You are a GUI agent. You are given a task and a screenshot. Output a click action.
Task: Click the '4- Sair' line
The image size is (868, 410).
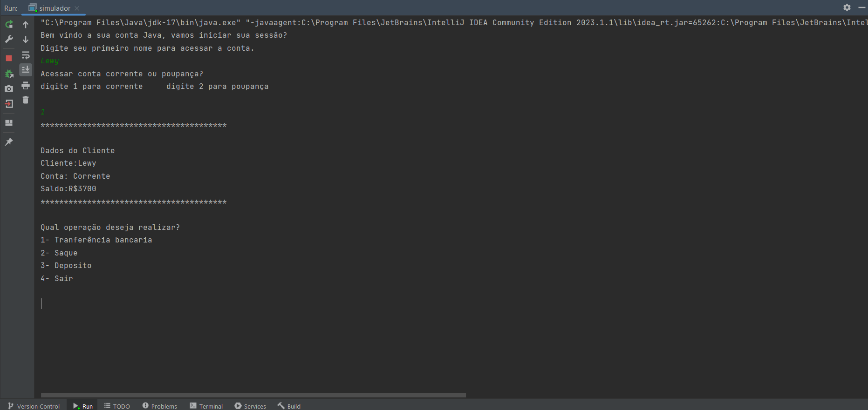[57, 279]
